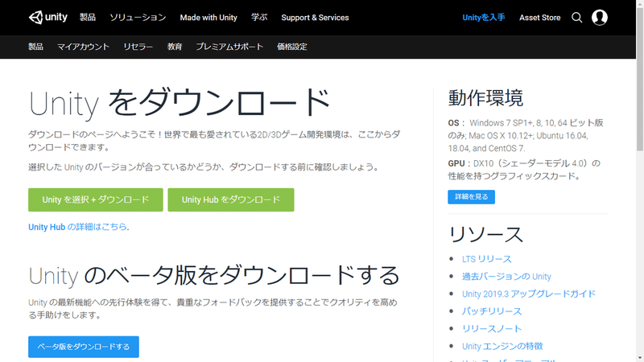This screenshot has width=644, height=362.
Task: Open the Unity Hub の詳細はこちら link
Action: click(77, 227)
